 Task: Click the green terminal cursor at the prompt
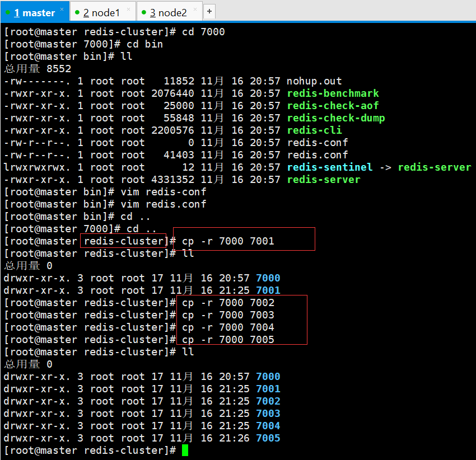[185, 450]
